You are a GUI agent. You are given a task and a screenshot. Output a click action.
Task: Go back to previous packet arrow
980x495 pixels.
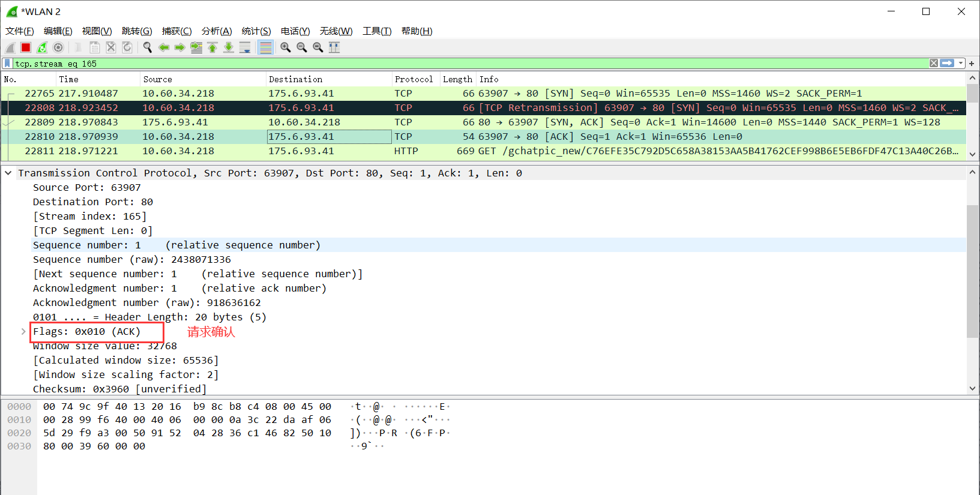(x=164, y=47)
